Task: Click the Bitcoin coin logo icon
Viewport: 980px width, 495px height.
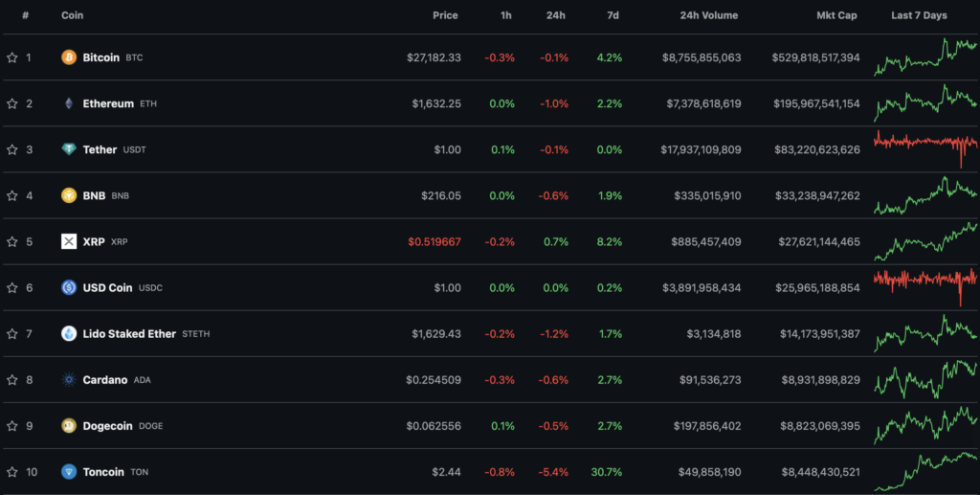Action: point(69,57)
